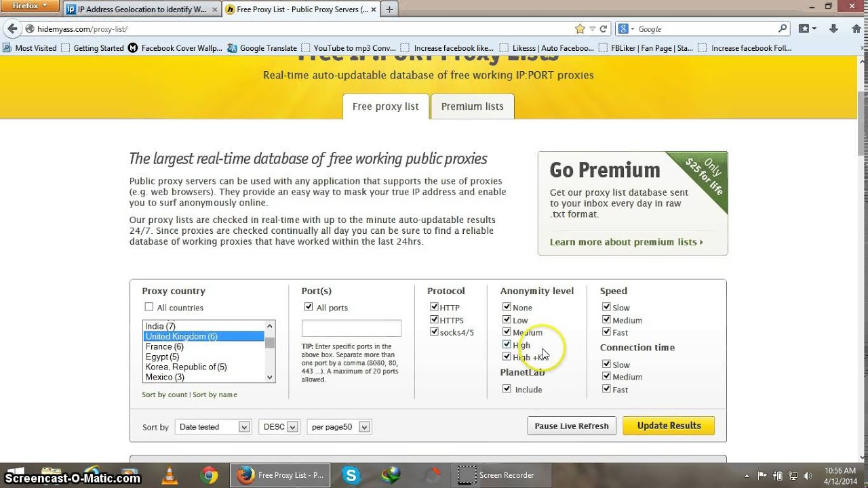Uncheck Low anonymity level checkbox
This screenshot has width=868, height=488.
[x=507, y=320]
